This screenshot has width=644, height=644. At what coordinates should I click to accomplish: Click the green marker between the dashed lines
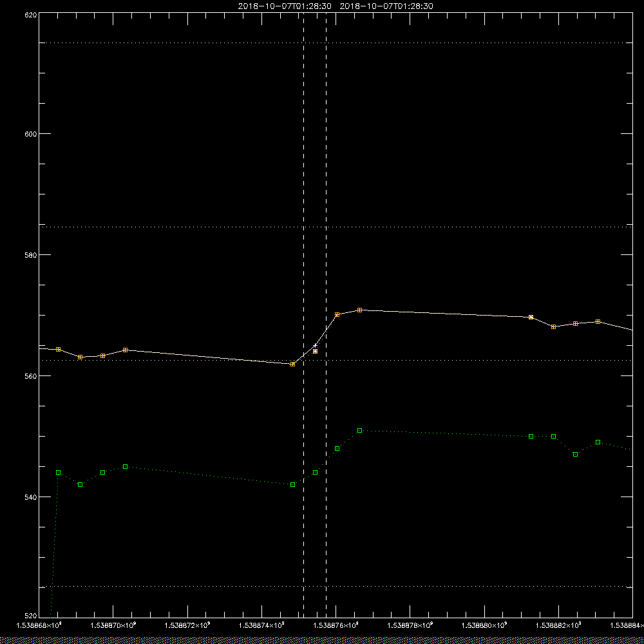[315, 472]
